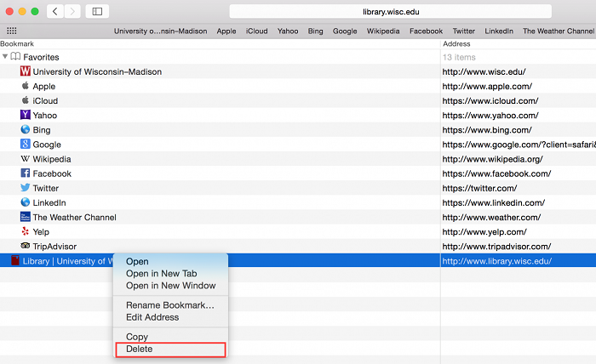
Task: Select the Bing bookmark name in list
Action: tap(42, 130)
